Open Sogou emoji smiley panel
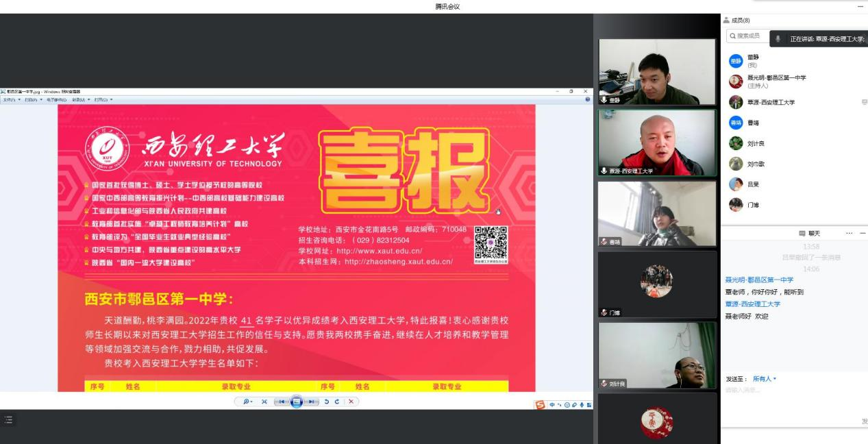This screenshot has height=444, width=868. point(567,405)
